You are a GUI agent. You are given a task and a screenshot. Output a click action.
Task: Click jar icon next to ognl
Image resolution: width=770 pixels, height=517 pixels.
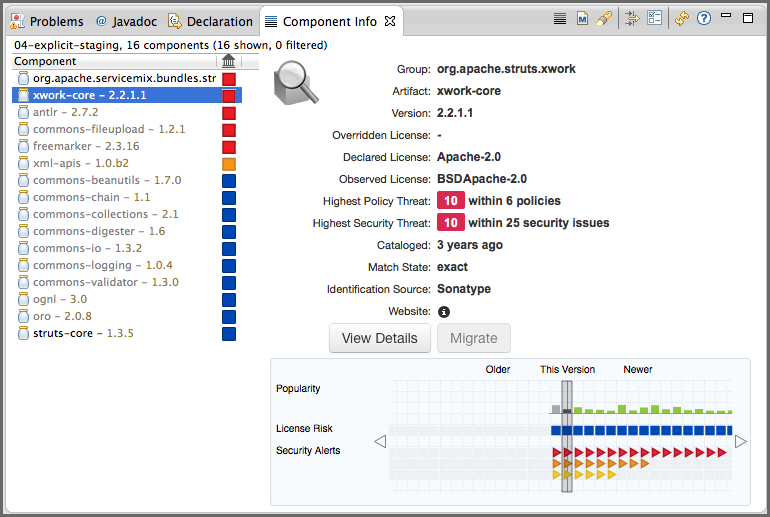[23, 299]
